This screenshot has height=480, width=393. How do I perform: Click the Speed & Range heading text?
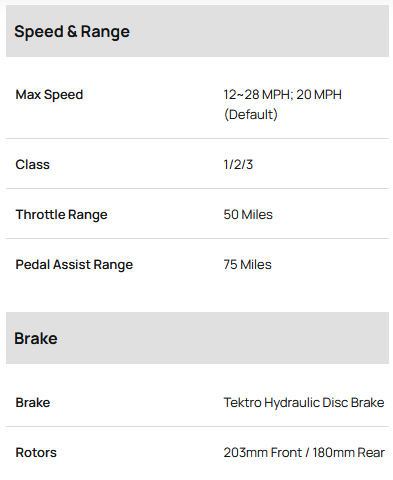click(72, 32)
